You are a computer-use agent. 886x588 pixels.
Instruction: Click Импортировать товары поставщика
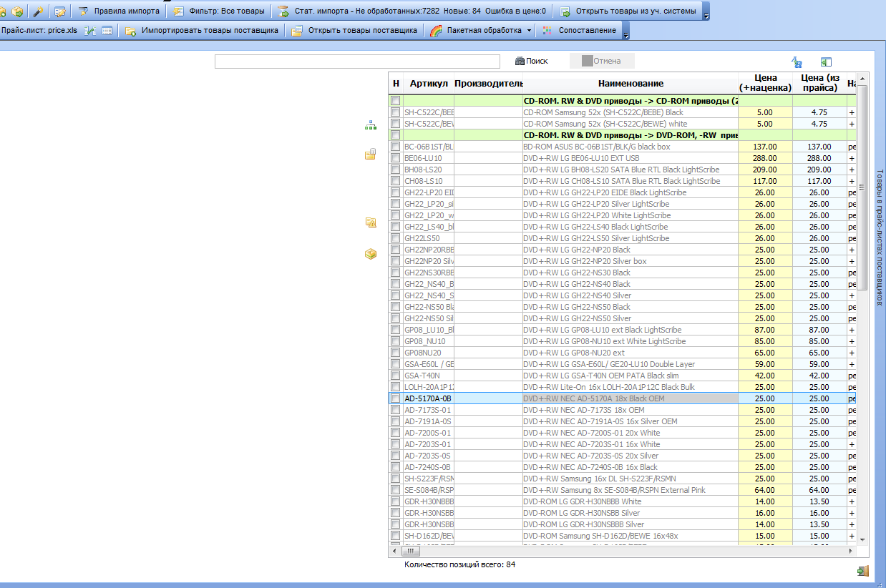click(x=203, y=31)
